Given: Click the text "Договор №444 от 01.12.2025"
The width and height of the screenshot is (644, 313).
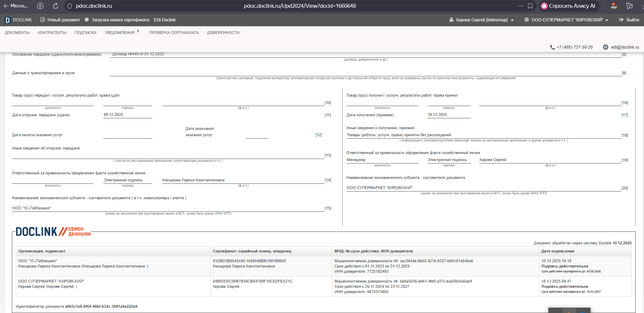Looking at the screenshot, I should [138, 54].
